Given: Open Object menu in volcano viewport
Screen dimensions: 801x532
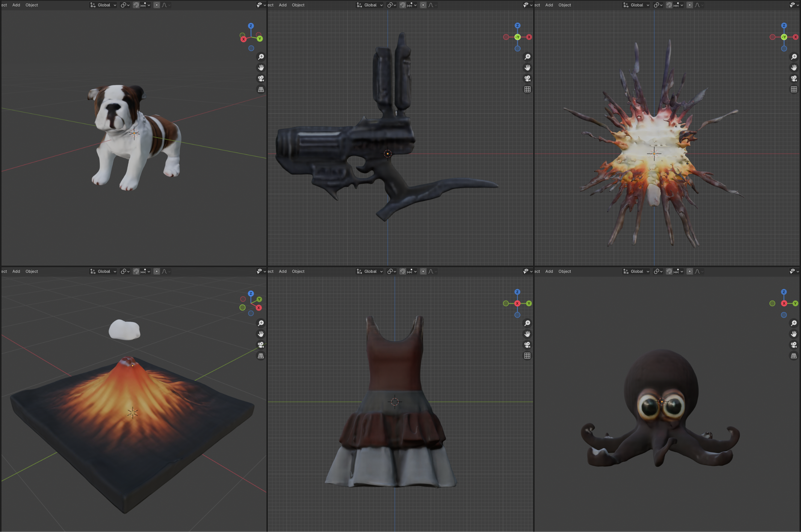Looking at the screenshot, I should tap(32, 271).
